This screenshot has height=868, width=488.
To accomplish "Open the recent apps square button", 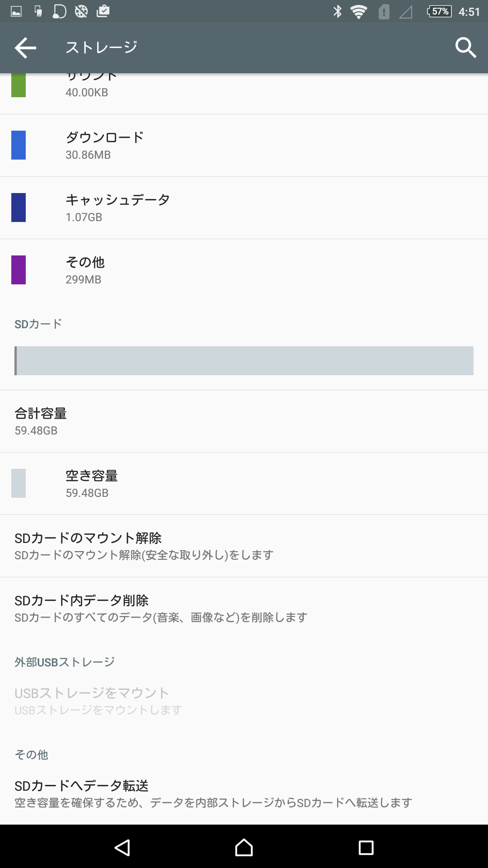I will (x=366, y=847).
